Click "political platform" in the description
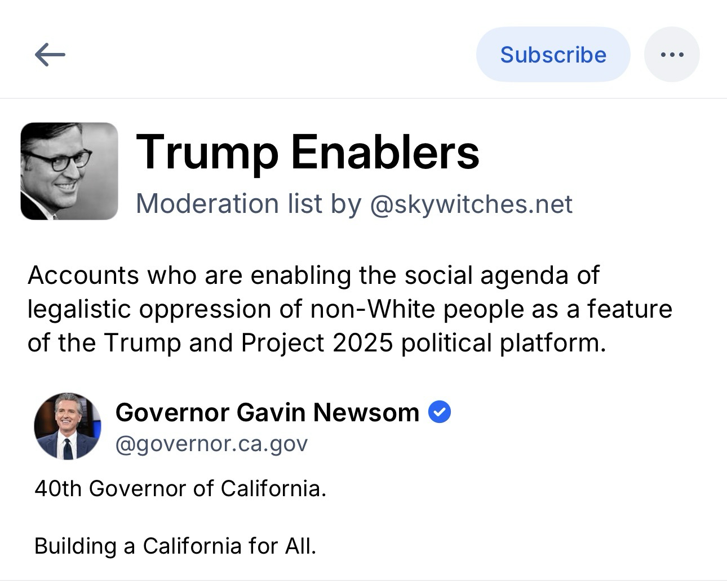The image size is (727, 588). pos(503,342)
